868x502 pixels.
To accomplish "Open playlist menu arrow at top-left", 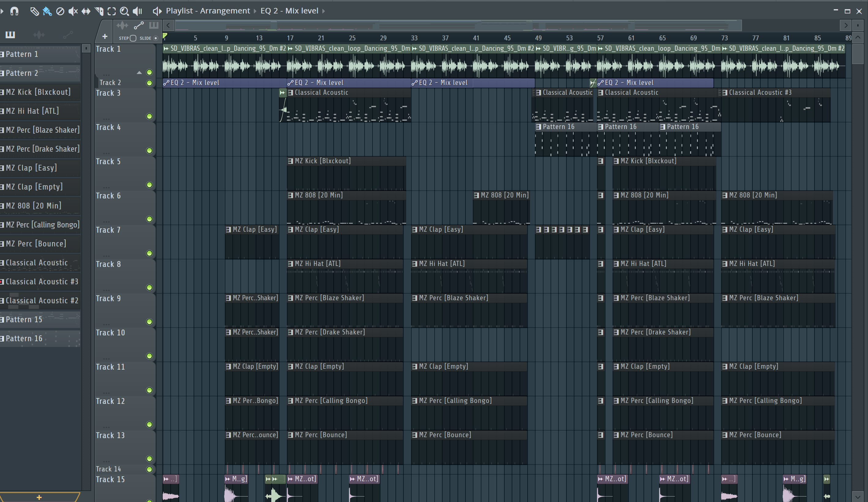I will (x=2, y=11).
